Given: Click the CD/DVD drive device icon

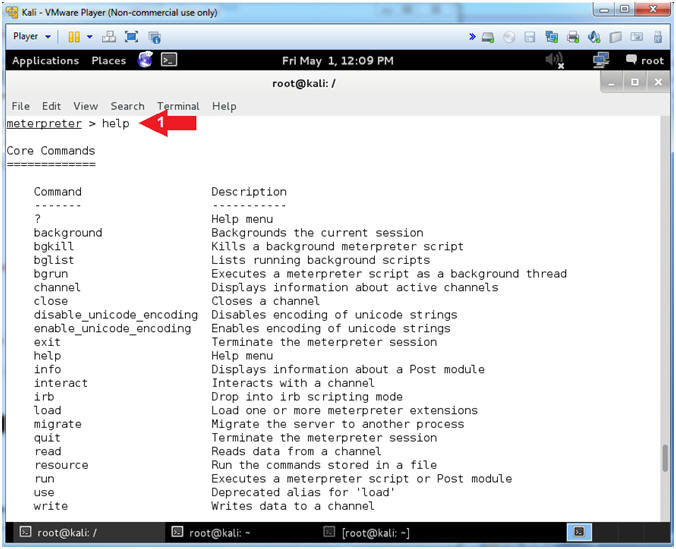Looking at the screenshot, I should click(x=509, y=38).
